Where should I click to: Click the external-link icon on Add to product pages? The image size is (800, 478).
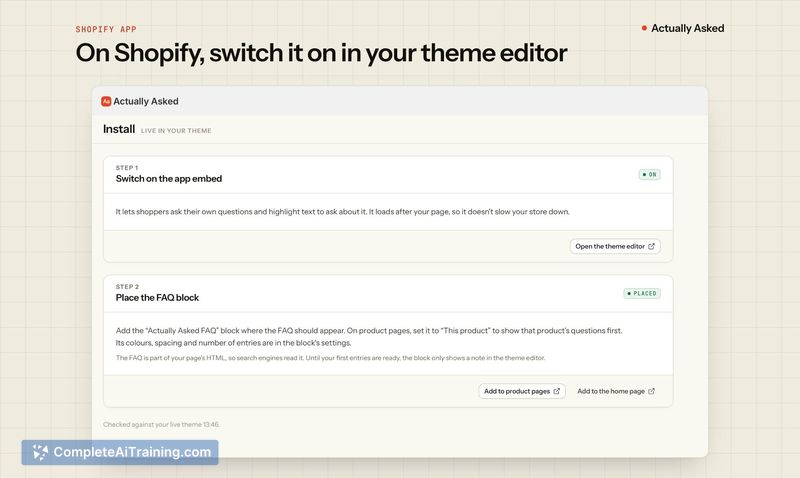(557, 391)
